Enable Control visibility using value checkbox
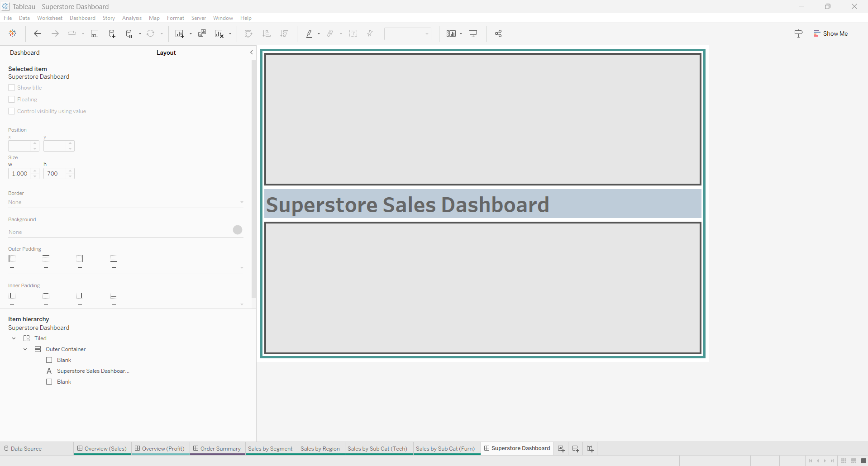 [12, 111]
